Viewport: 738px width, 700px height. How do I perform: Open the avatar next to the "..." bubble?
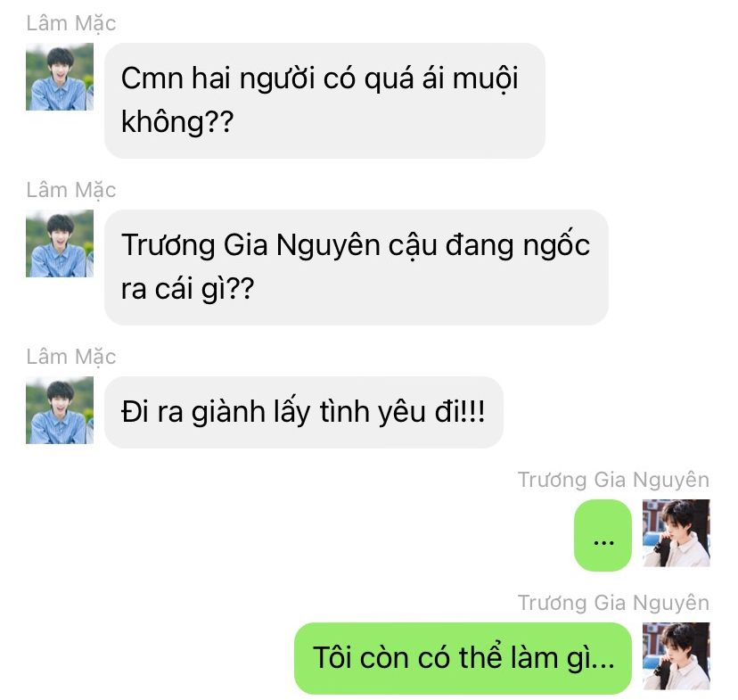click(676, 533)
